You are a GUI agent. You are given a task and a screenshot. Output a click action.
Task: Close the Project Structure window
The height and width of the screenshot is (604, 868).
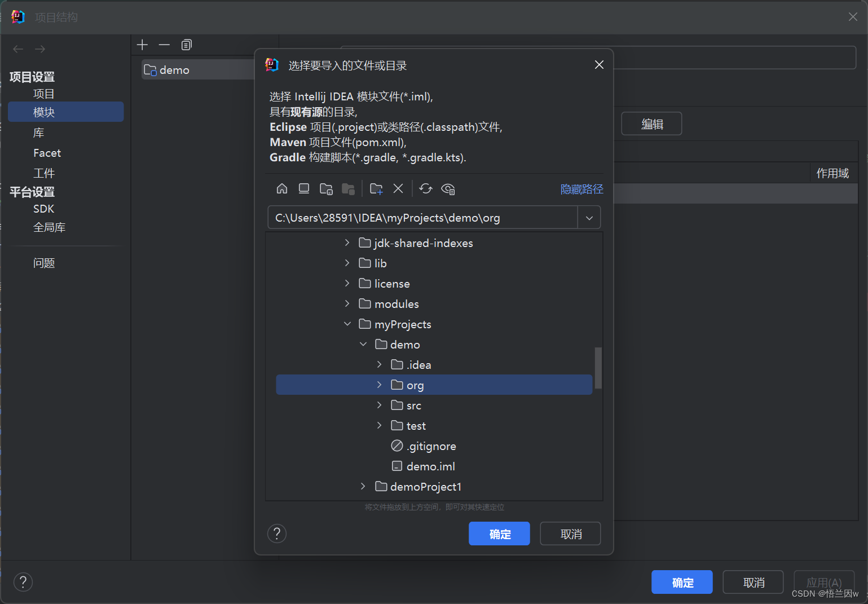point(853,17)
